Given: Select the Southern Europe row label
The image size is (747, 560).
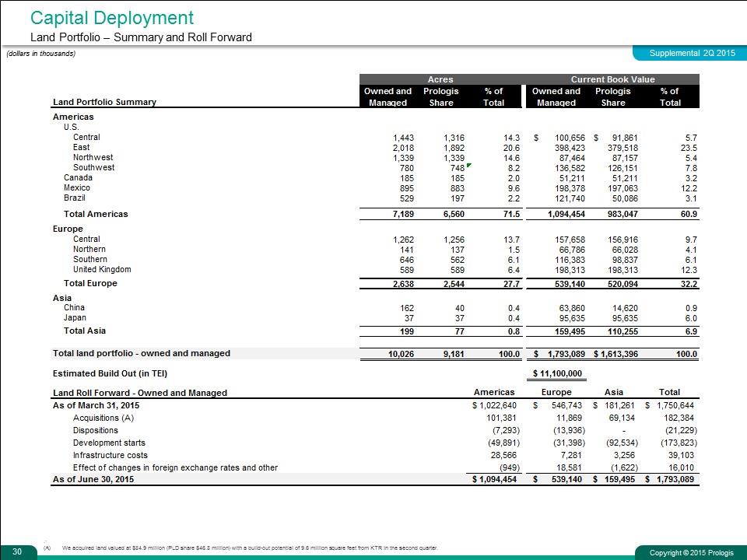Looking at the screenshot, I should (90, 259).
